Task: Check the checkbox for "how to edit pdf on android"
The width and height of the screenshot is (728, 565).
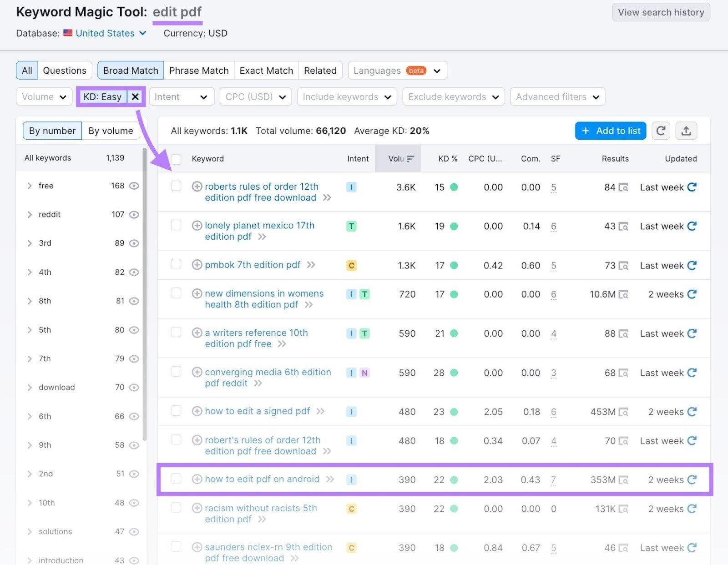Action: (176, 479)
